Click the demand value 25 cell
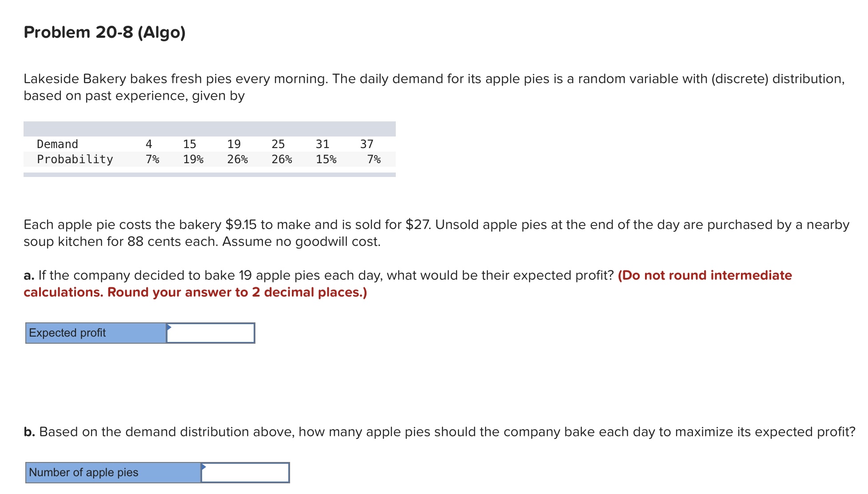This screenshot has height=494, width=868. pos(278,144)
